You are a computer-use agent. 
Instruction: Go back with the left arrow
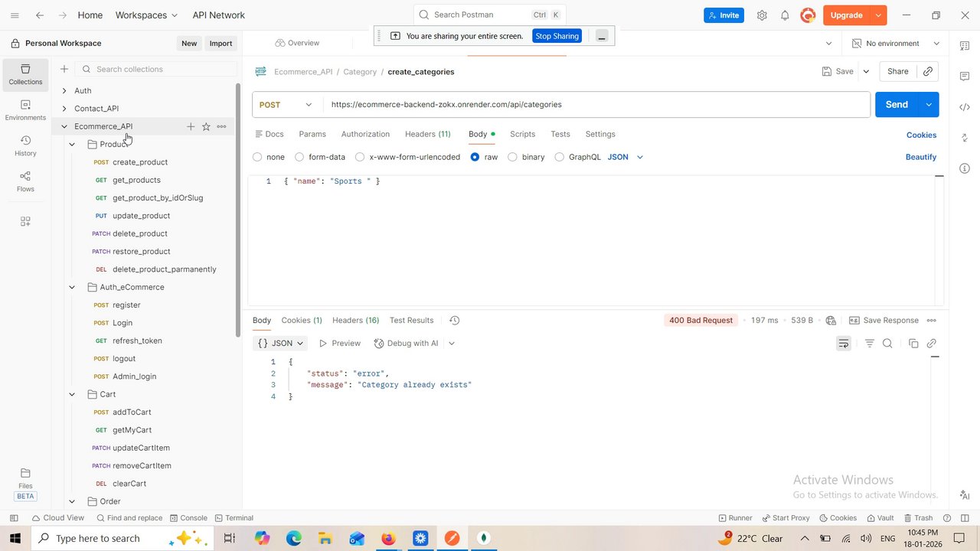tap(40, 15)
